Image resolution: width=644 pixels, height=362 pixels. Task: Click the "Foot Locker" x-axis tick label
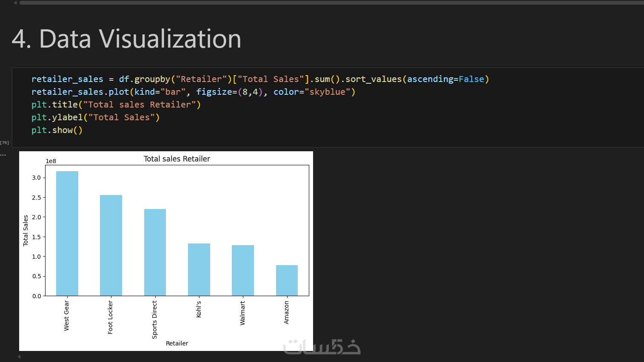110,317
